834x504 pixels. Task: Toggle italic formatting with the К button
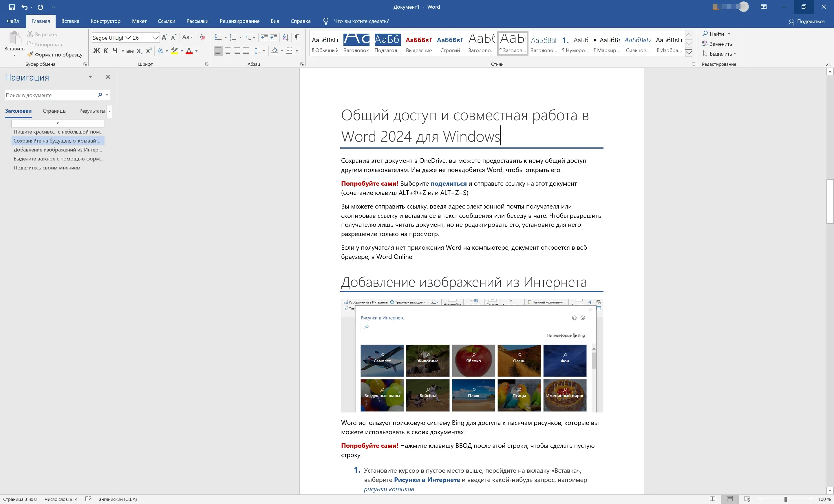click(x=106, y=51)
